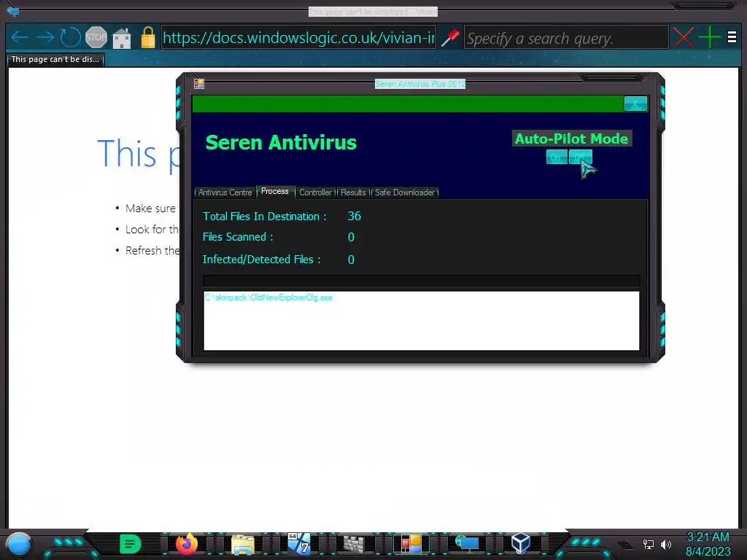Click the scanned file path OldNewExplorerCfg.exe
747x560 pixels.
coord(268,297)
